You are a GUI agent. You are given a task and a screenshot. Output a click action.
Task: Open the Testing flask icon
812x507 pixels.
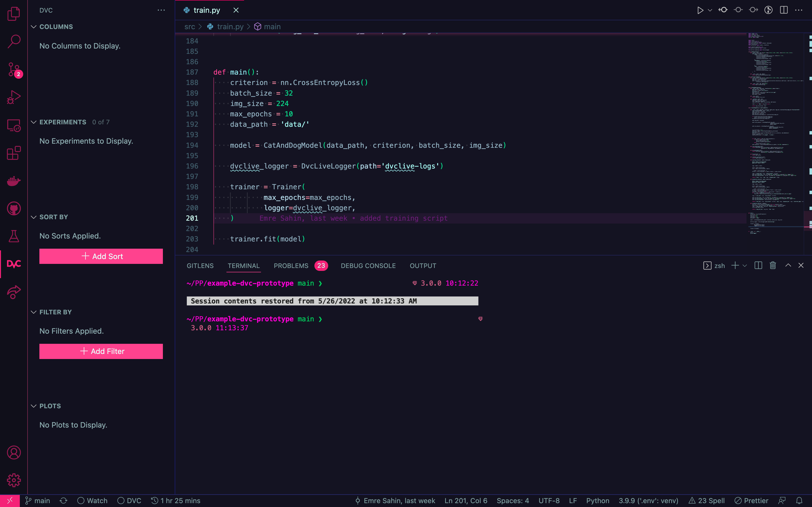pos(14,236)
